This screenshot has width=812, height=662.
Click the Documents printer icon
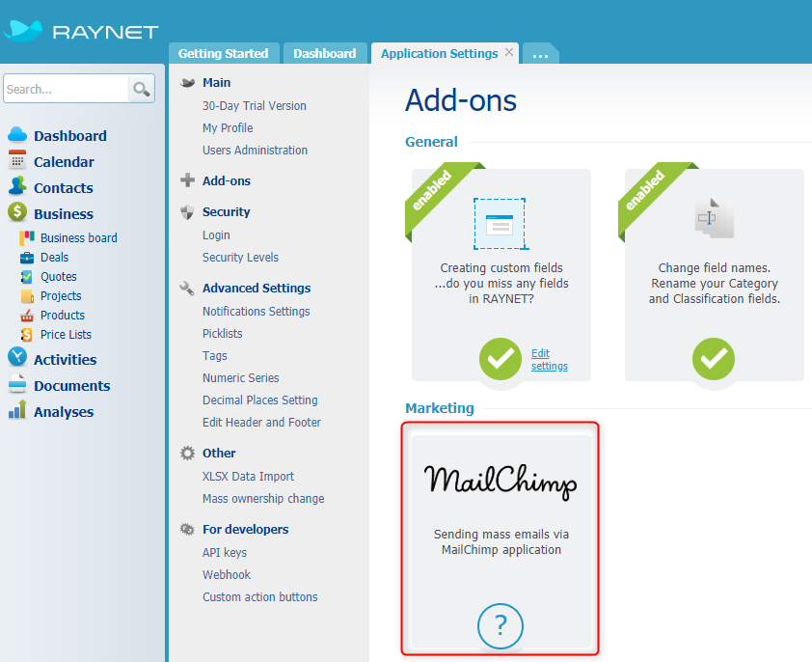click(x=17, y=384)
